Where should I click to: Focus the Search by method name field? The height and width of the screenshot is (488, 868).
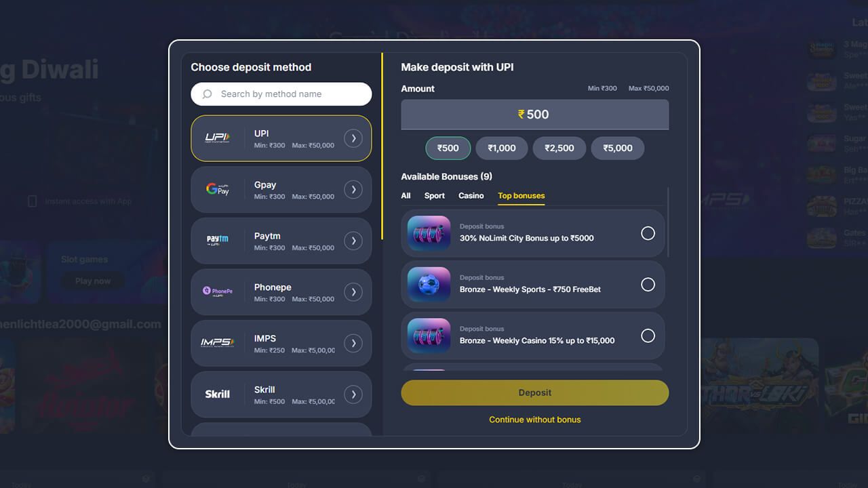click(x=281, y=94)
